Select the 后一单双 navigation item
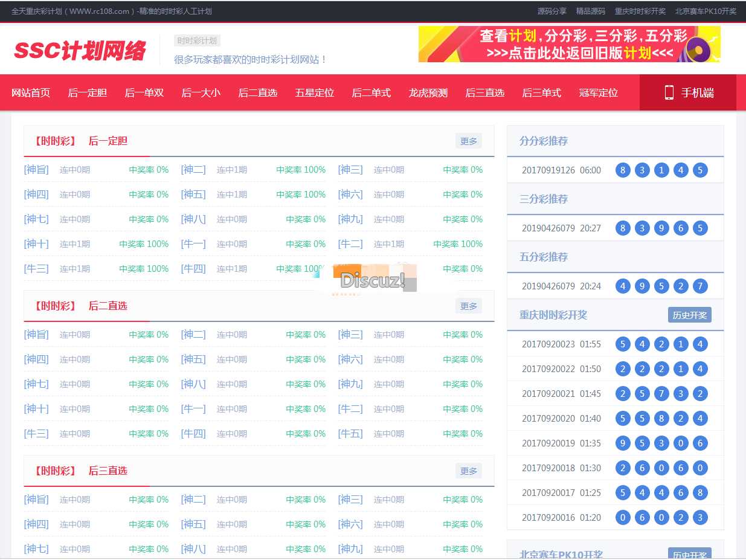 click(x=144, y=93)
